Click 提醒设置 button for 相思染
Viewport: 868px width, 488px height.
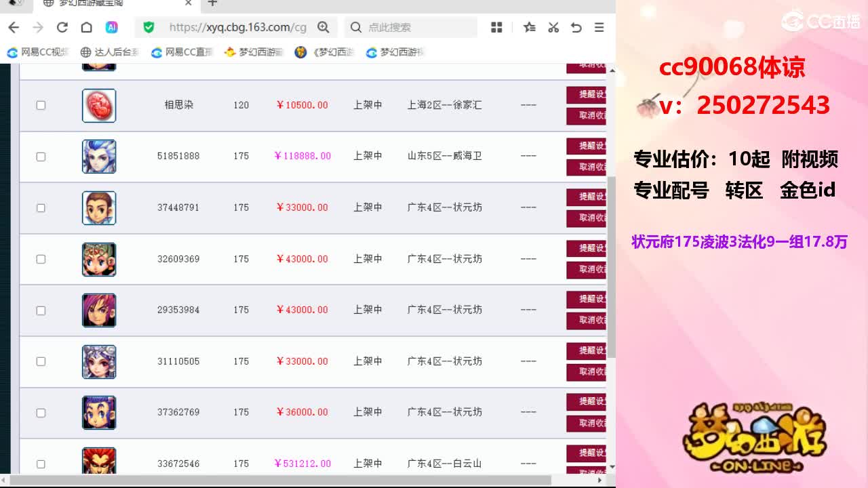(586, 94)
